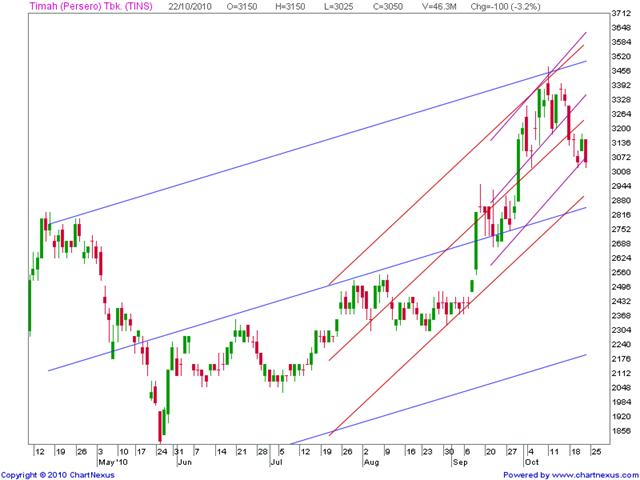Screen dimensions: 640x480
Task: Click the 2560 price axis label
Action: [x=621, y=273]
